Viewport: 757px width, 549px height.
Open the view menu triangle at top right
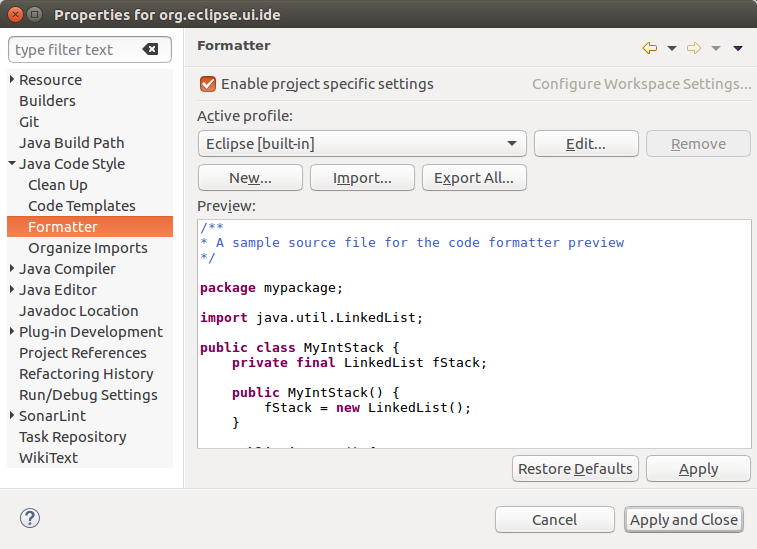pos(738,48)
